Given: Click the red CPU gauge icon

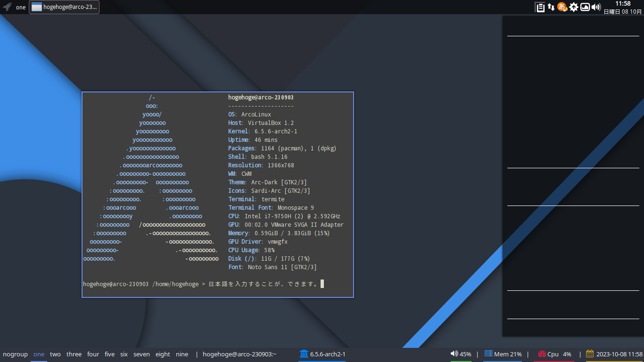Looking at the screenshot, I should pyautogui.click(x=542, y=354).
